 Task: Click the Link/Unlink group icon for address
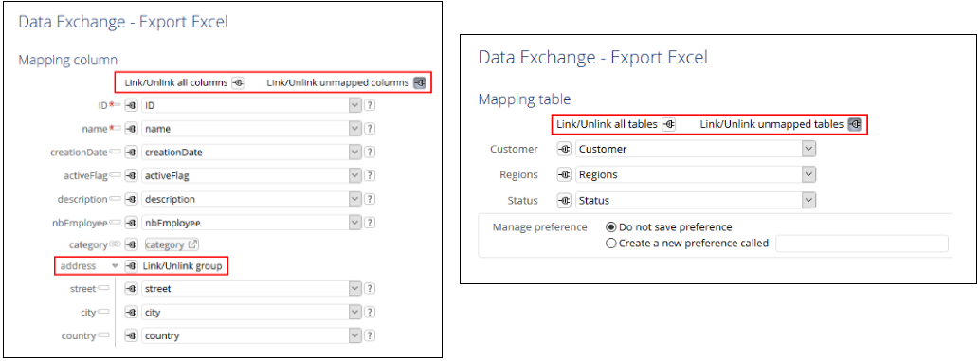(131, 266)
